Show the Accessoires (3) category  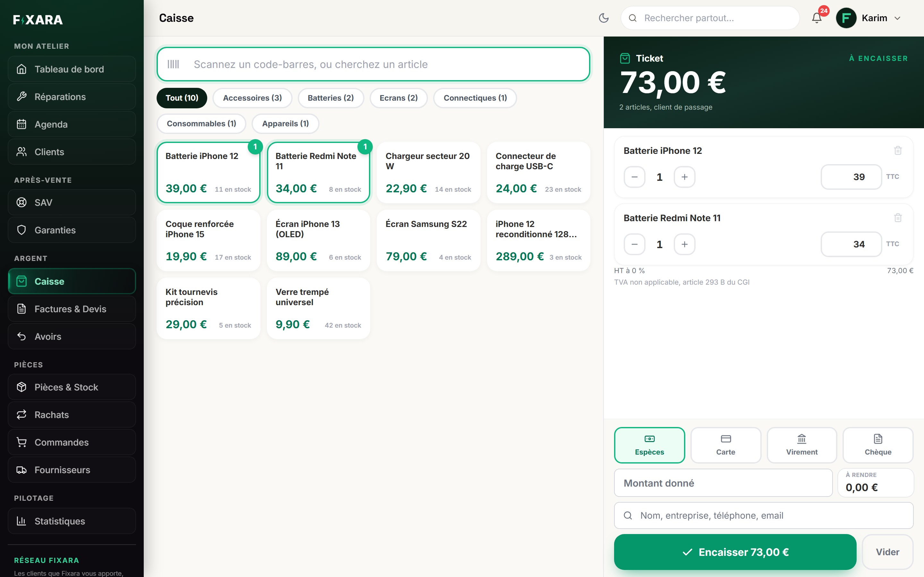pyautogui.click(x=252, y=98)
